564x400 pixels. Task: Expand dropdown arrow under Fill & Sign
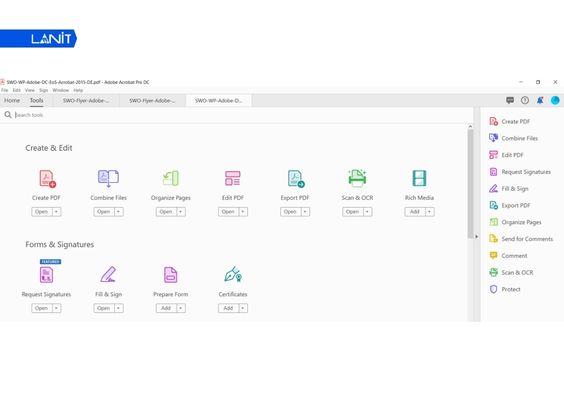click(119, 308)
